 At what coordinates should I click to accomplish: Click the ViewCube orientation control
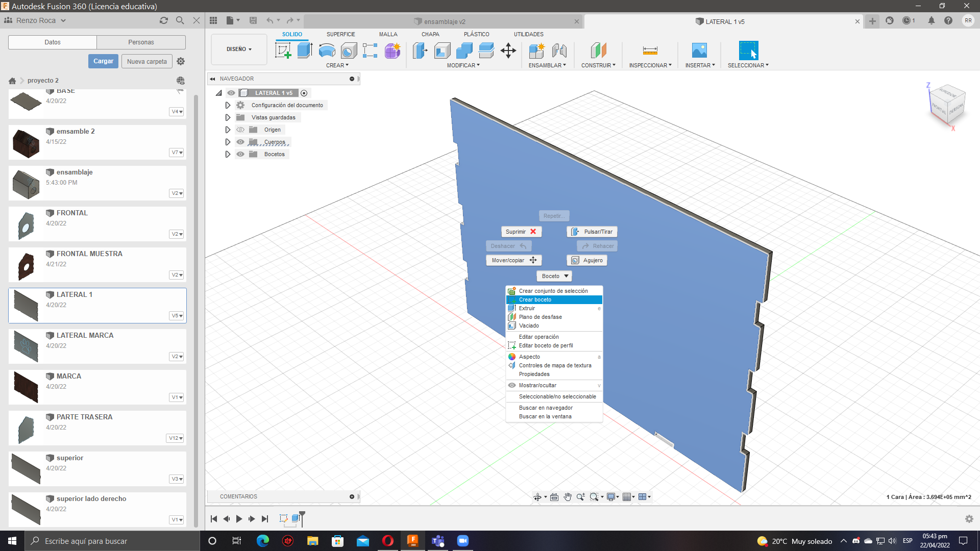(947, 105)
